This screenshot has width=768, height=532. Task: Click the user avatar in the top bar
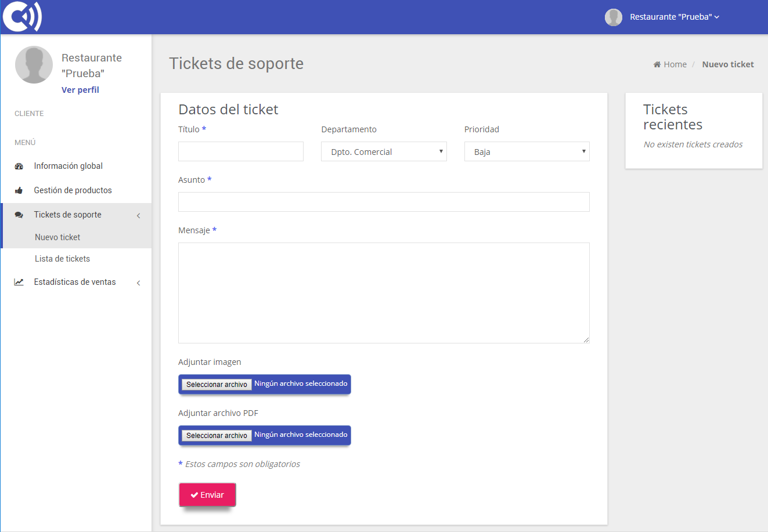613,17
